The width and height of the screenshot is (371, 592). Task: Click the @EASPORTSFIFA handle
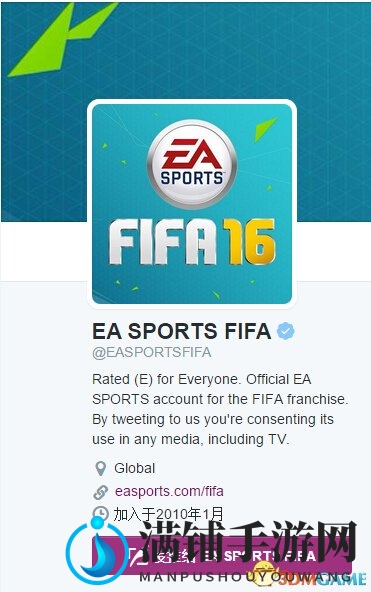click(152, 352)
